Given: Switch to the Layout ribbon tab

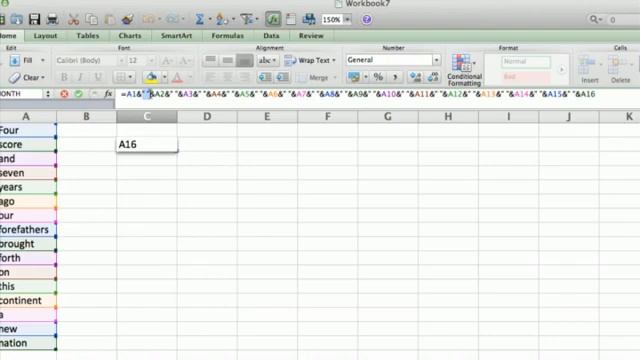Looking at the screenshot, I should pos(45,36).
